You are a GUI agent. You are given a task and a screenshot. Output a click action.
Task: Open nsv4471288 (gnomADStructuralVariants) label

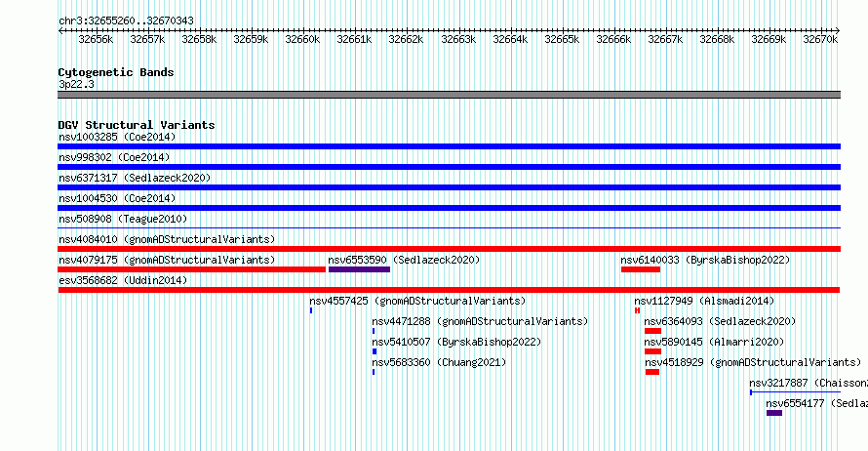(x=480, y=321)
